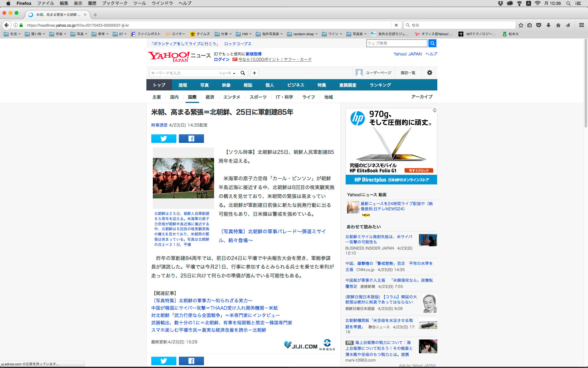The width and height of the screenshot is (588, 368).
Task: Click the North Korean soldiers photo thumbnail
Action: [183, 178]
